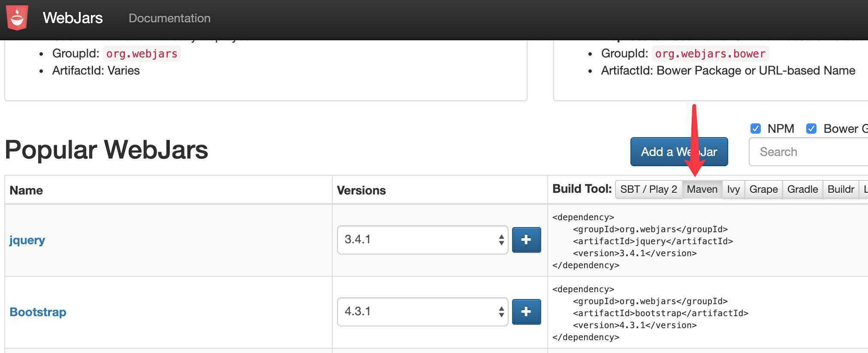Viewport: 868px width, 353px height.
Task: Open the WebJars home link
Action: (x=72, y=18)
